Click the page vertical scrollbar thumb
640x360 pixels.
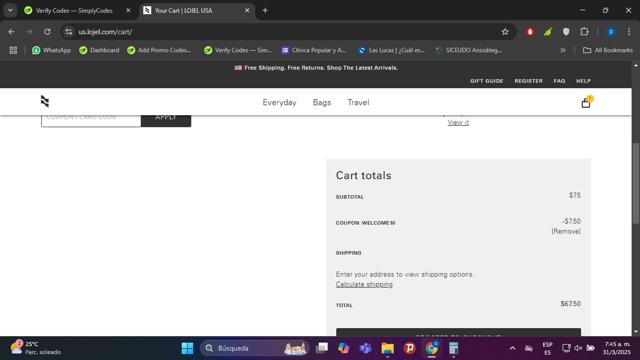click(x=636, y=183)
